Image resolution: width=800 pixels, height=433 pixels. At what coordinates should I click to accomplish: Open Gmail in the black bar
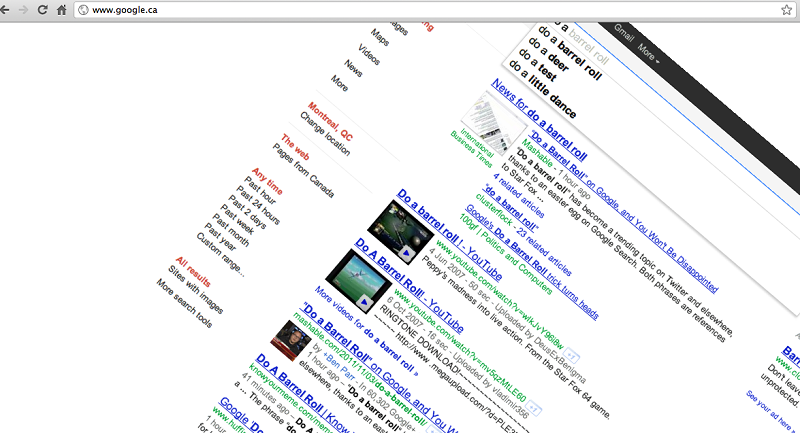point(623,33)
